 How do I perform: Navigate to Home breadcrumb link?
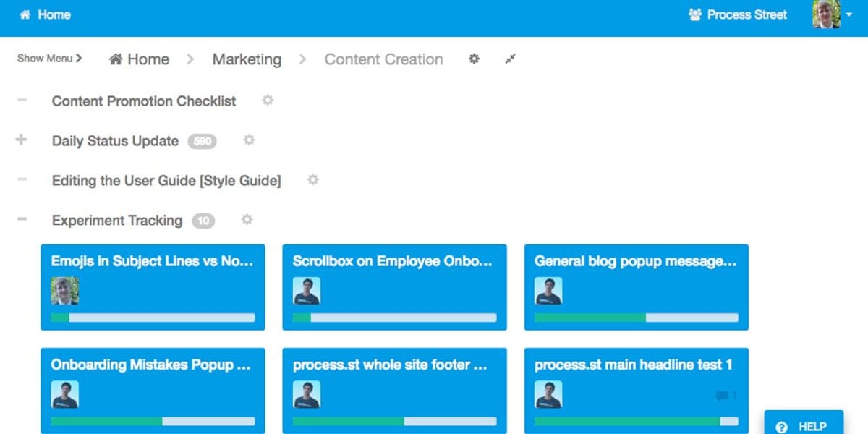(139, 59)
